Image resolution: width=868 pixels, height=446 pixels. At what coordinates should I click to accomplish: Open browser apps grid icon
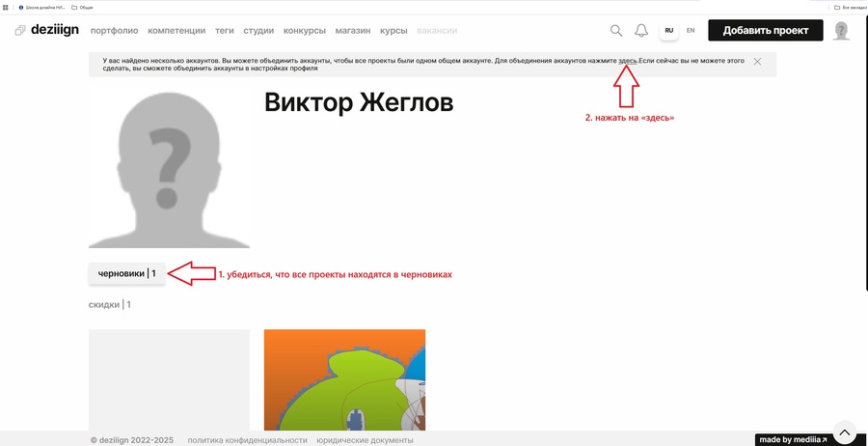click(6, 8)
